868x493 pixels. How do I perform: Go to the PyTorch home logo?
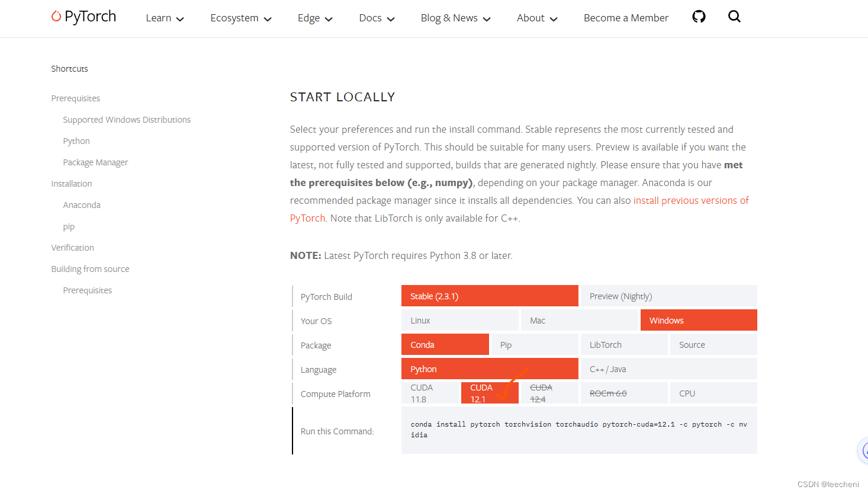(x=83, y=17)
